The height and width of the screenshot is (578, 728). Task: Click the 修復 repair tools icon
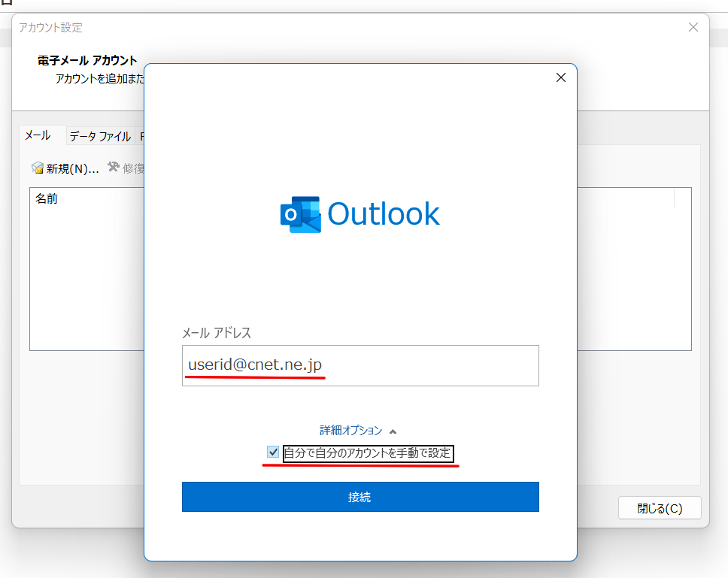[114, 167]
